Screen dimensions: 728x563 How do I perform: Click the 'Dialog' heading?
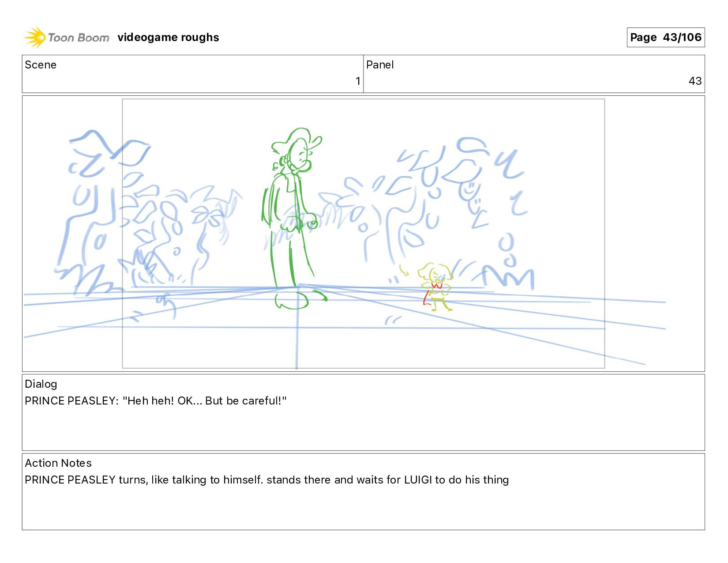41,384
